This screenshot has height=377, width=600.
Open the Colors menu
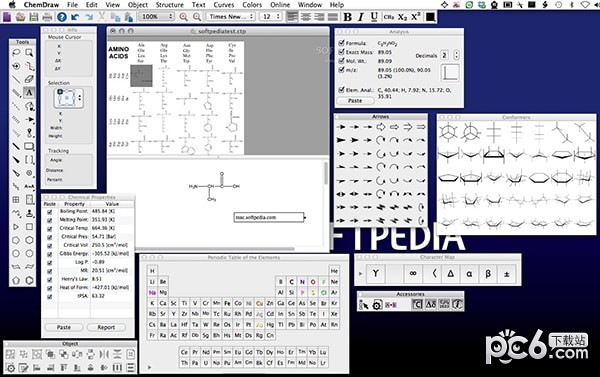click(x=252, y=5)
